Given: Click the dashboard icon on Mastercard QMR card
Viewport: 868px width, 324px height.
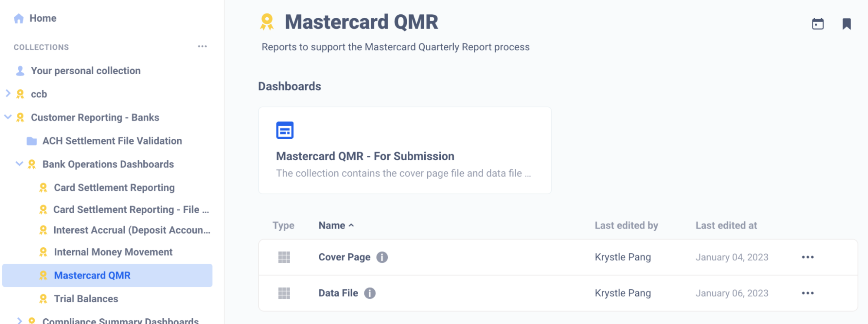Looking at the screenshot, I should (285, 130).
